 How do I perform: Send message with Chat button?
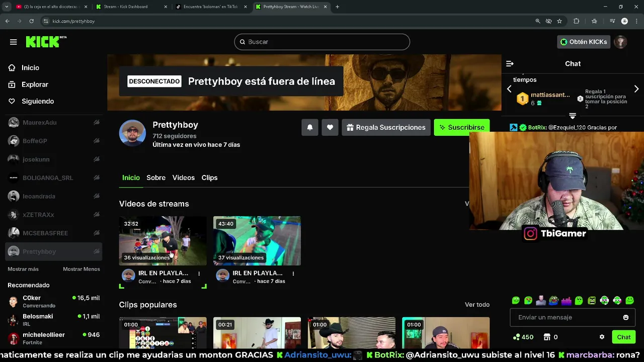click(x=624, y=337)
